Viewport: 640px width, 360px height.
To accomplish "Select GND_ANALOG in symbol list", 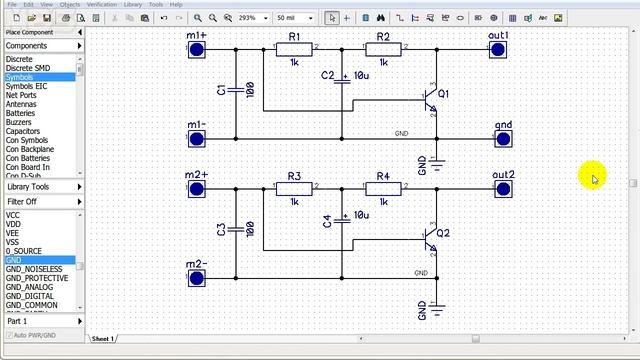I will pyautogui.click(x=29, y=287).
